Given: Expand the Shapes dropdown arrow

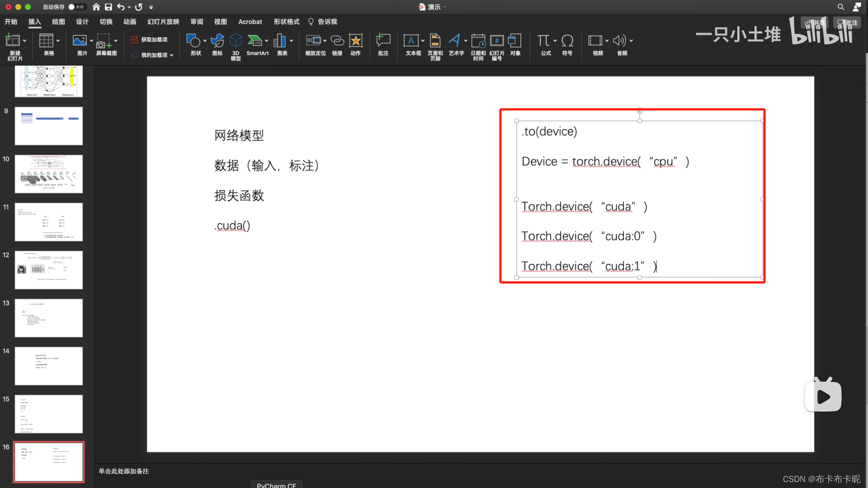Looking at the screenshot, I should (x=205, y=41).
